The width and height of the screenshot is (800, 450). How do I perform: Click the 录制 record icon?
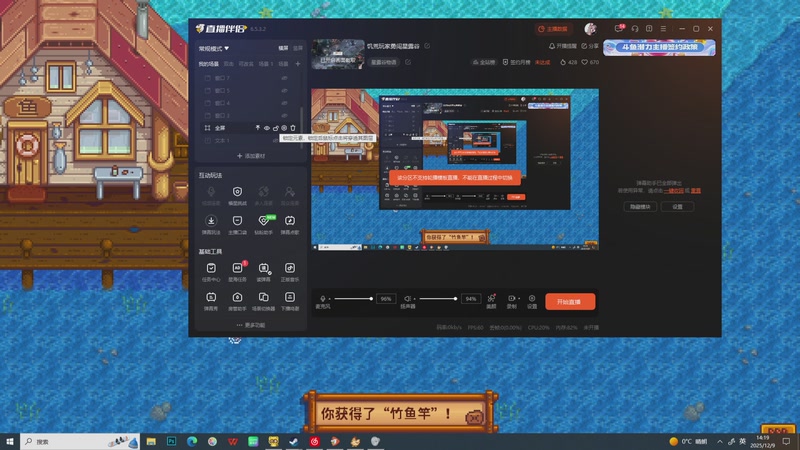click(511, 298)
